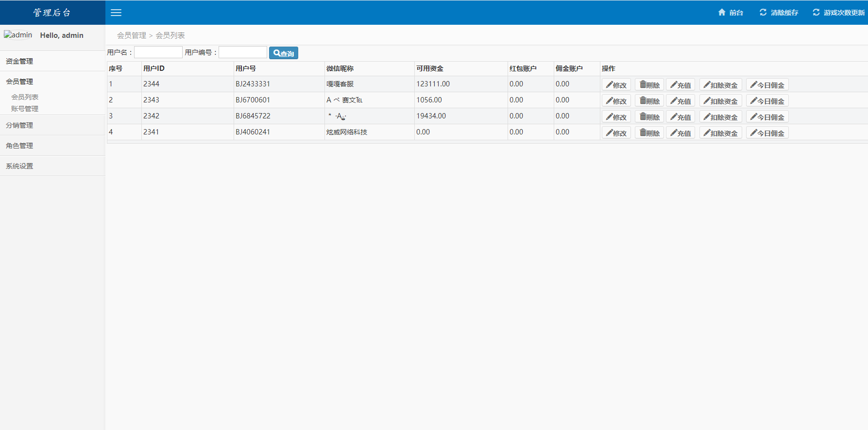Click 今日佣金 for user 2344

(767, 85)
